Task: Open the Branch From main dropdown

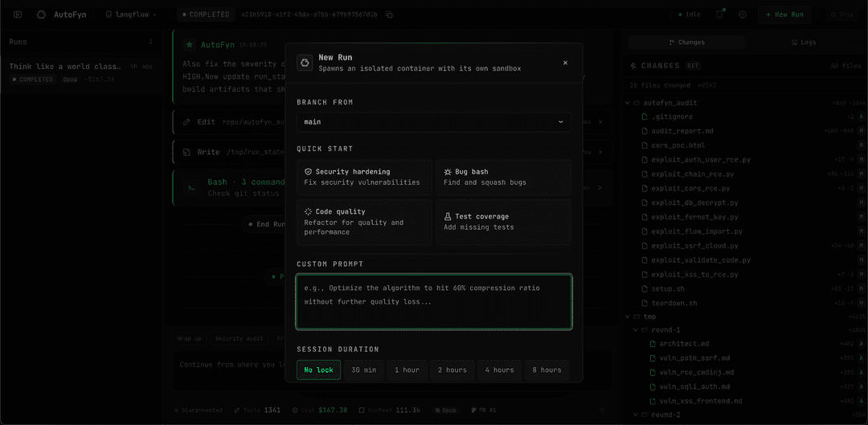Action: click(x=434, y=122)
